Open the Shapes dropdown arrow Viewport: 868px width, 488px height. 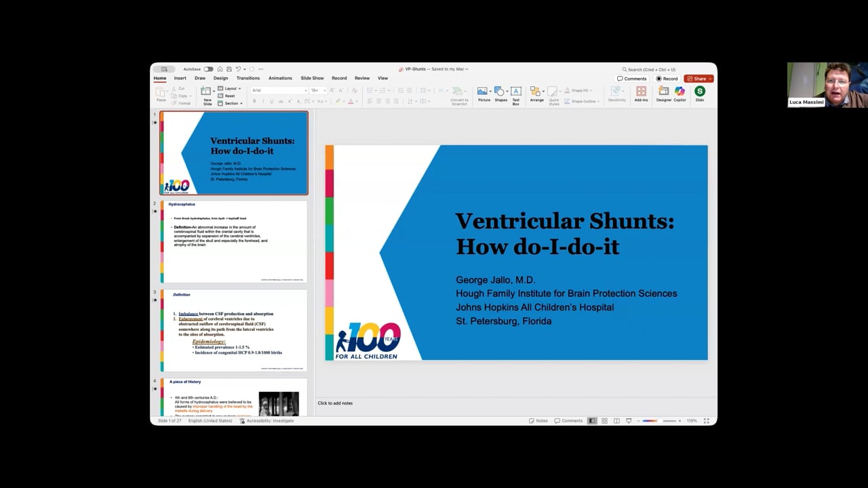tap(507, 91)
